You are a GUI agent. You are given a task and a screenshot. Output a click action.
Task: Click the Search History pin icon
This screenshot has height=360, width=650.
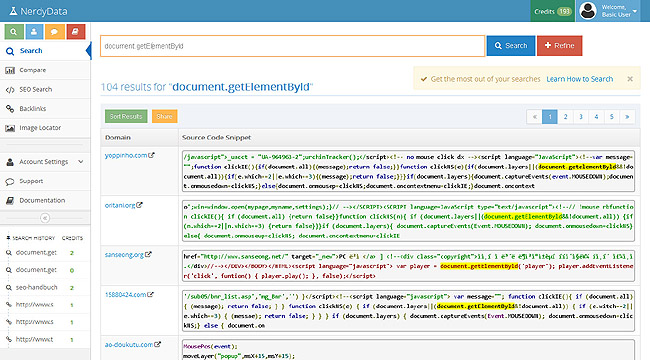[8, 238]
